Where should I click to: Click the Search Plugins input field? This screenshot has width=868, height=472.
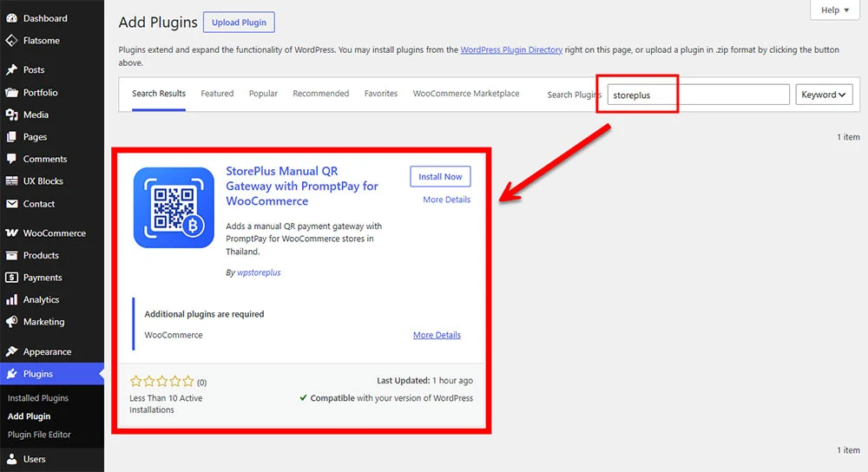point(699,95)
